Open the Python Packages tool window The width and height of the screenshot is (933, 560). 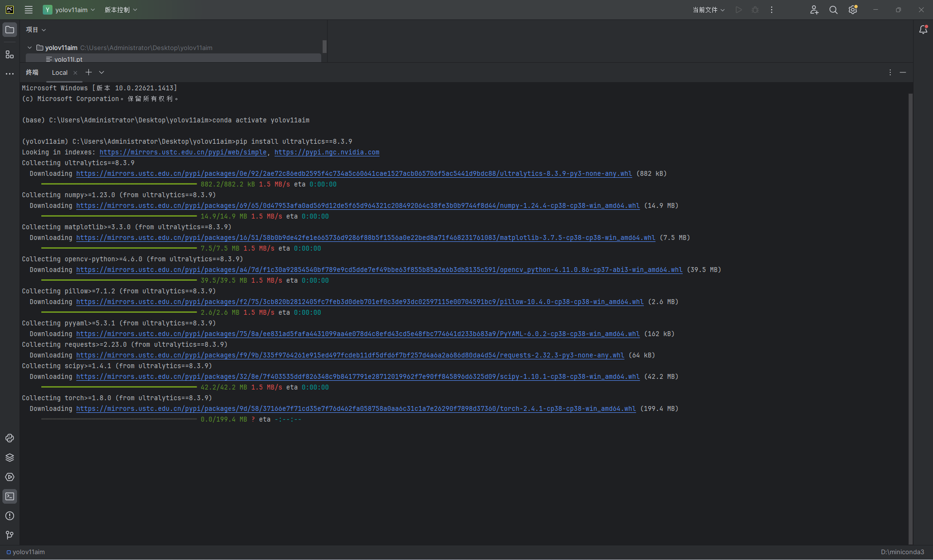pos(10,458)
